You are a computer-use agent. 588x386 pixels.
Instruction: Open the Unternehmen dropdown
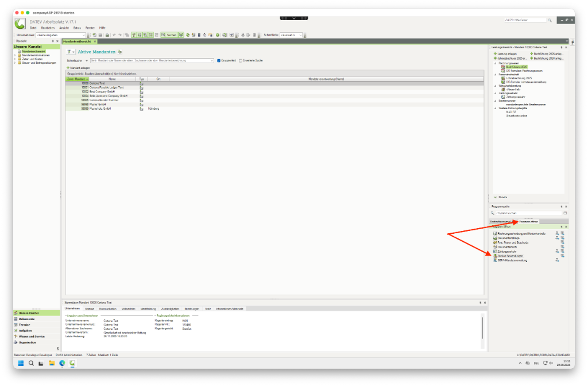[83, 35]
